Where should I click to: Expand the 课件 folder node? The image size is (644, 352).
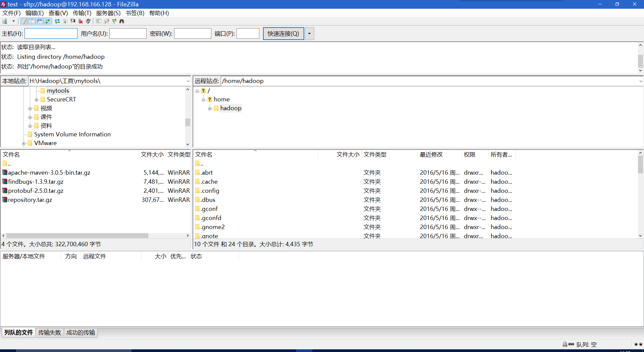pos(30,117)
